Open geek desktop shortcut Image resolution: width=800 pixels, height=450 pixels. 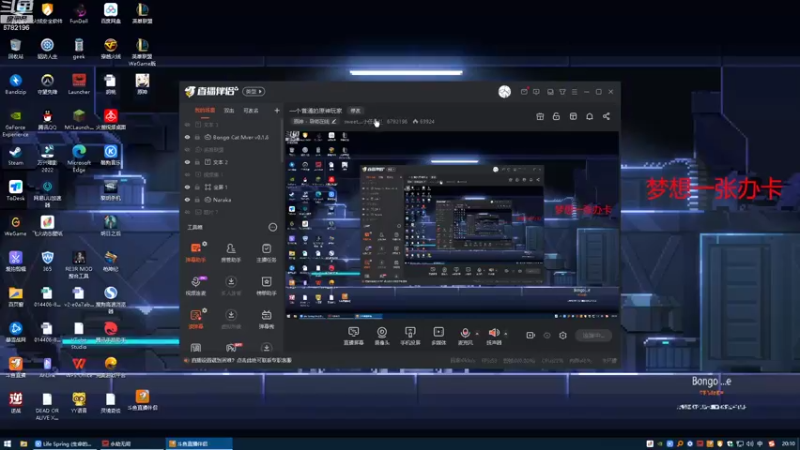tap(79, 48)
